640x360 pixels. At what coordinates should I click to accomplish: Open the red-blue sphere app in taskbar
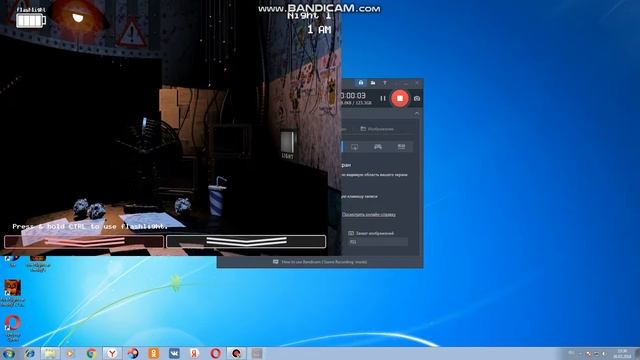(x=133, y=353)
